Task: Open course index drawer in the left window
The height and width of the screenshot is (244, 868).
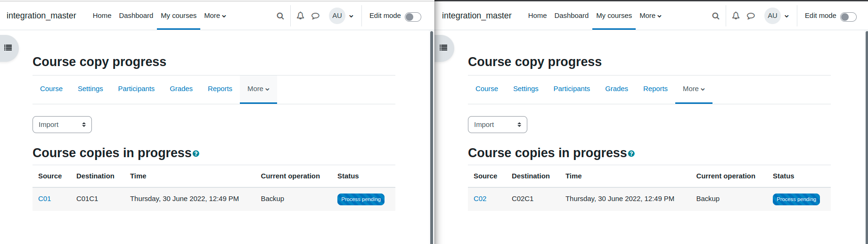Action: coord(8,48)
